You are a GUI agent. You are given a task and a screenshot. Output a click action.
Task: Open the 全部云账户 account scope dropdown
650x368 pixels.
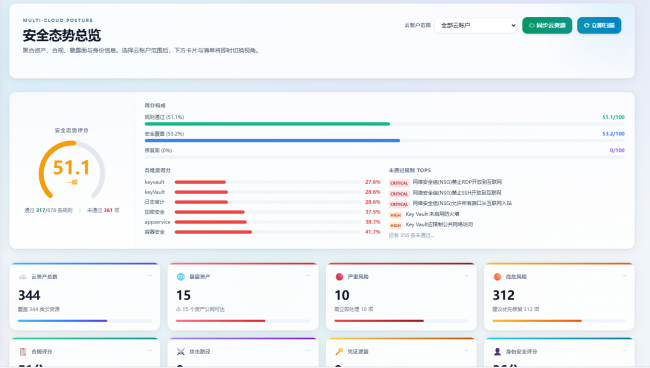pyautogui.click(x=475, y=25)
